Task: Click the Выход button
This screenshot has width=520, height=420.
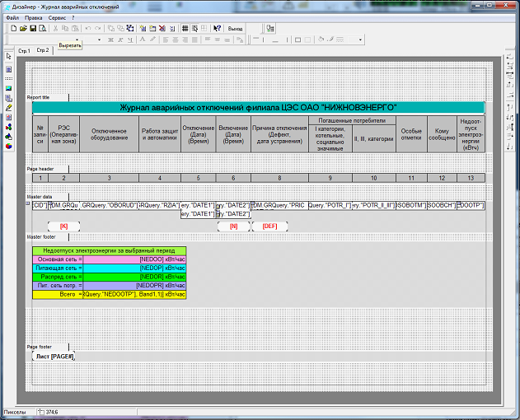Action: coord(236,28)
